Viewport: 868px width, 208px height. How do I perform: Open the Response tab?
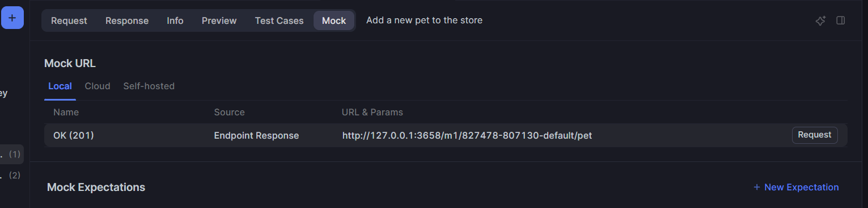[127, 20]
